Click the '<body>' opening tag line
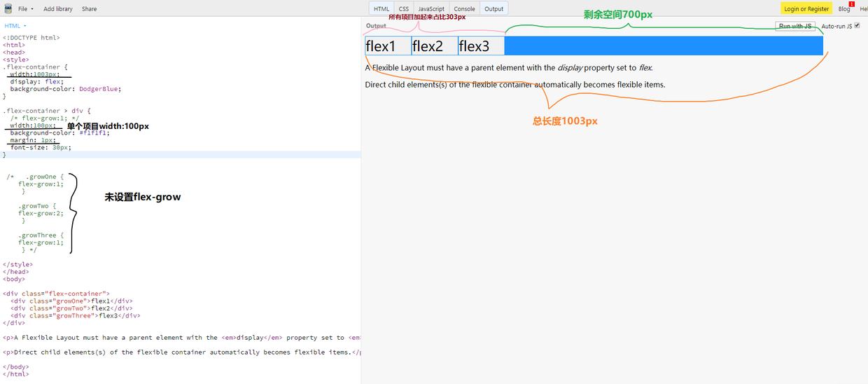Screen dimensions: 868x384 click(x=14, y=280)
